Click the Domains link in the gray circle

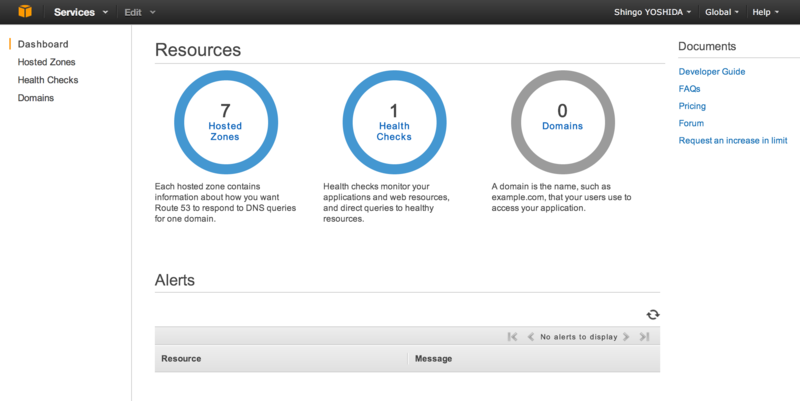click(562, 126)
